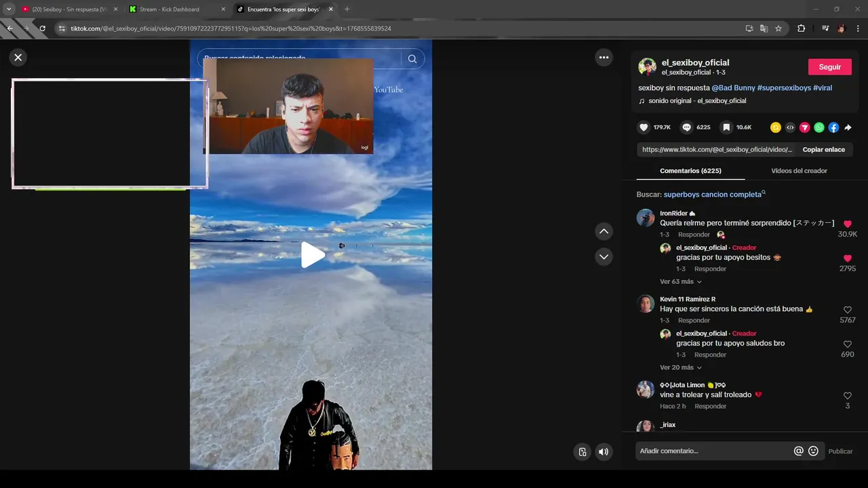Go back in browser history
The width and height of the screenshot is (868, 488).
point(10,28)
